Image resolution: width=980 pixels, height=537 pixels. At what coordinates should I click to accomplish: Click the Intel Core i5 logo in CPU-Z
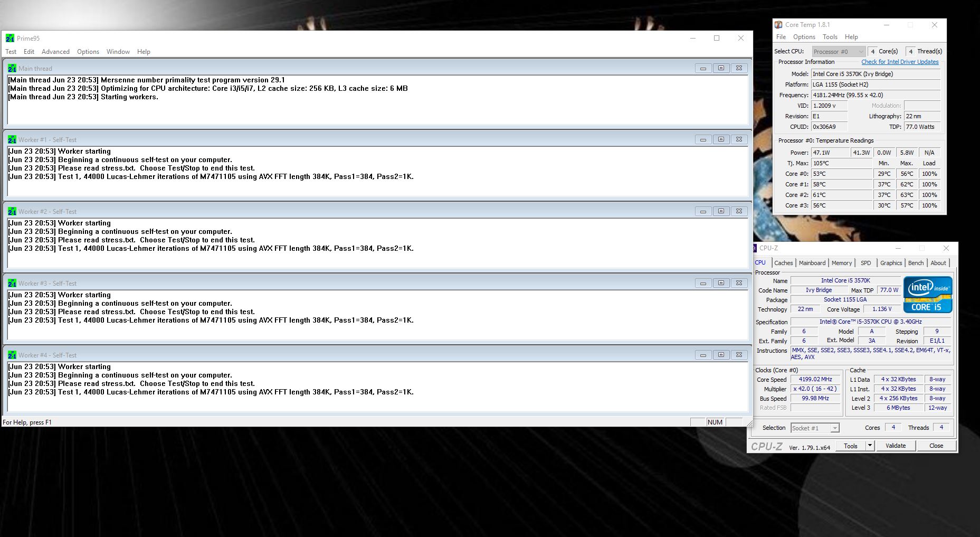928,295
